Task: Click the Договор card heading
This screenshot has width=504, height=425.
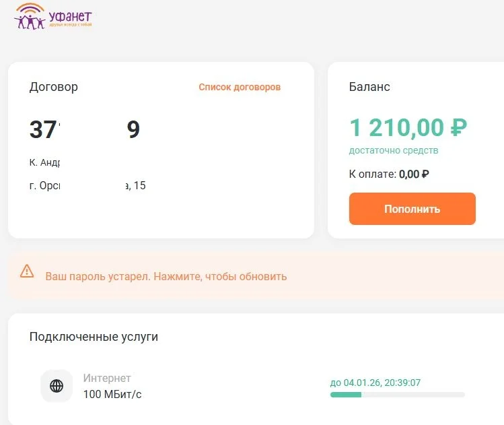Action: click(54, 87)
